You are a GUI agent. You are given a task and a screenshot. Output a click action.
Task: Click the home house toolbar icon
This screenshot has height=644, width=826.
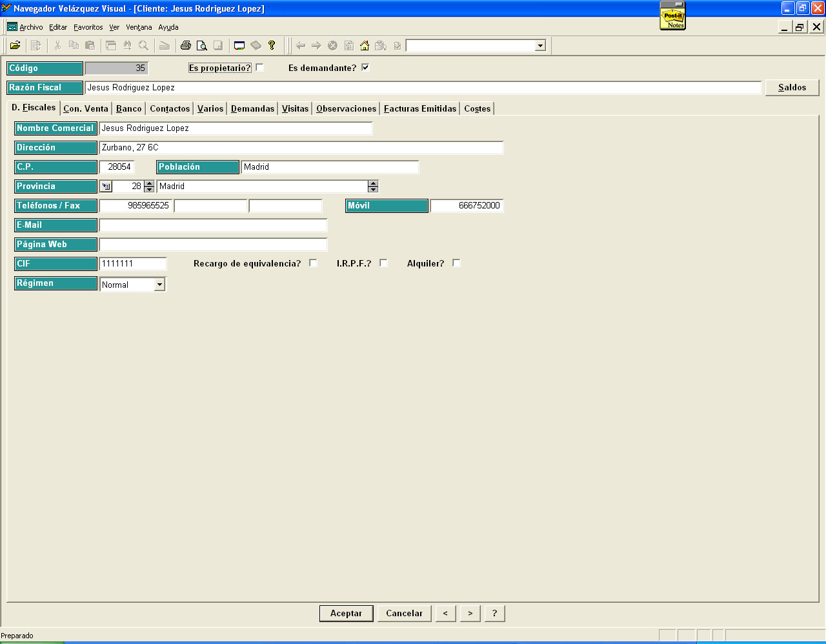pyautogui.click(x=365, y=45)
